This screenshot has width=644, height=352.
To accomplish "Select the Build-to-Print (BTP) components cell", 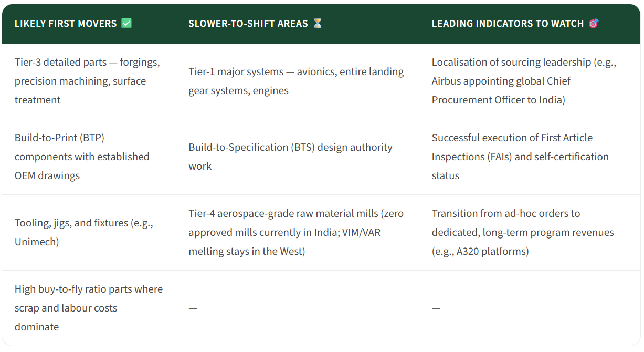I will point(82,157).
